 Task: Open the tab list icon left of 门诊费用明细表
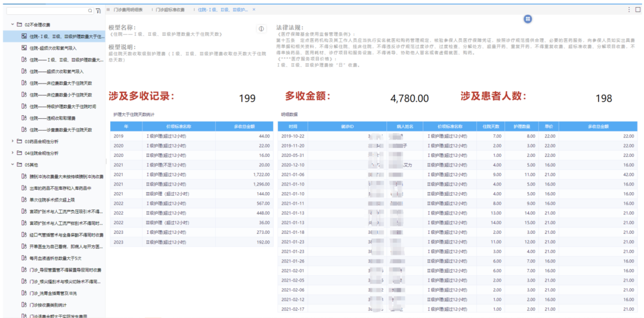click(x=109, y=9)
